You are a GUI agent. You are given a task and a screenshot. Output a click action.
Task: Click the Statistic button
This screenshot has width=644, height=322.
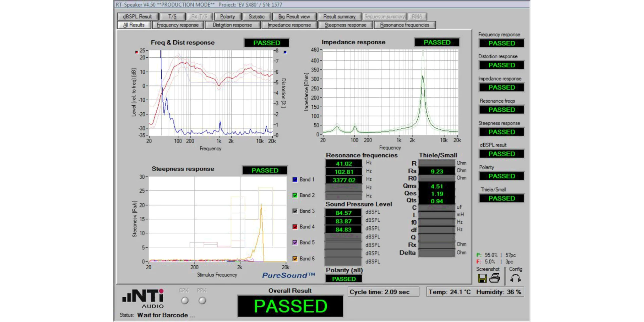coord(257,16)
